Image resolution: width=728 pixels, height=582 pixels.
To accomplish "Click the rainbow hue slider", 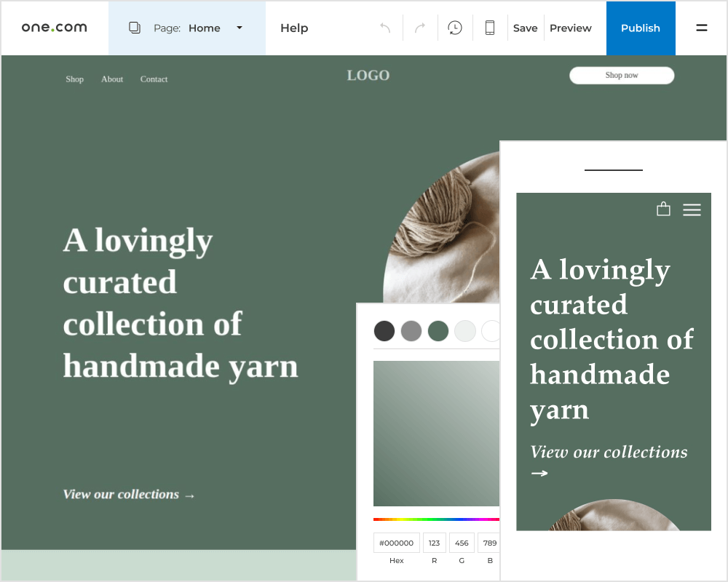I will (x=436, y=519).
